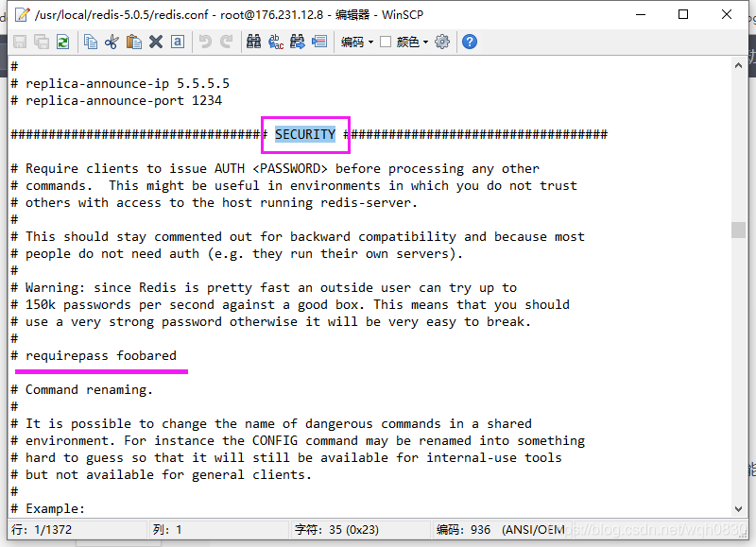The image size is (756, 547).
Task: Open Replace with the ab/ac icon
Action: click(x=276, y=42)
